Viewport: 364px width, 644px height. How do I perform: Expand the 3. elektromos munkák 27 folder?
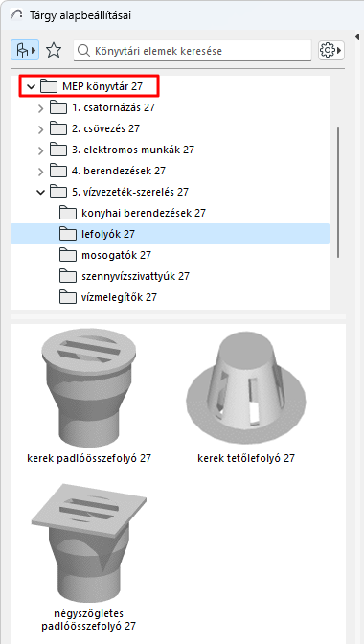point(40,150)
